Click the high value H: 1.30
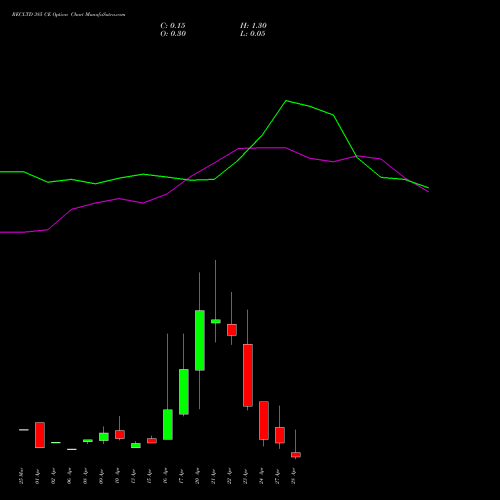Screen dimensions: 500x500 point(253,26)
